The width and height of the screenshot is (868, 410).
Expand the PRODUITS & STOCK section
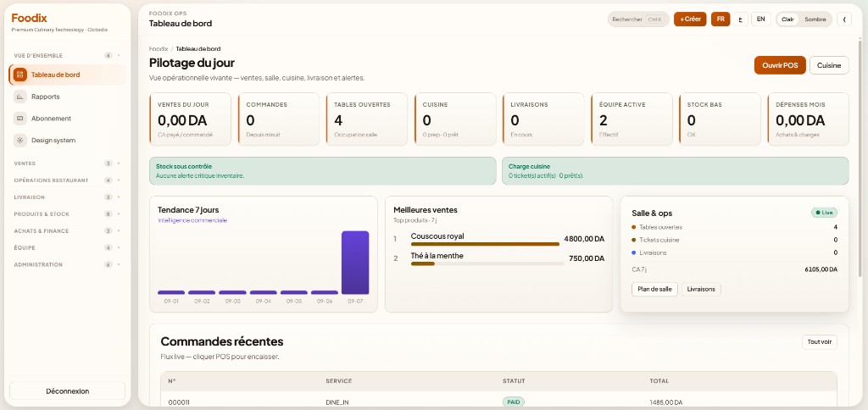click(x=68, y=214)
